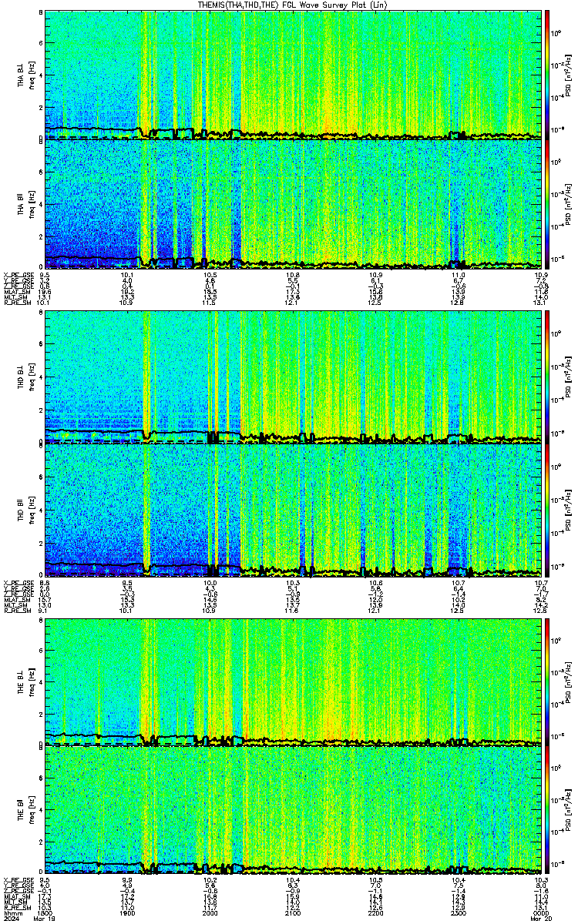Viewport: 578px width, 924px height.
Task: Open the THD B-perpendicular spectrogram panel
Action: tap(293, 377)
